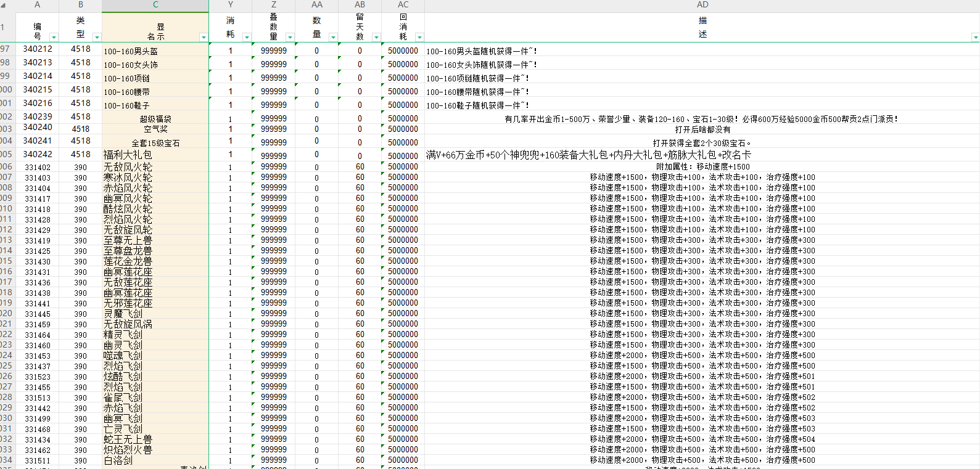Viewport: 980px width, 469px height.
Task: Open the 留天数 filter dropdown in column AB
Action: [x=376, y=38]
